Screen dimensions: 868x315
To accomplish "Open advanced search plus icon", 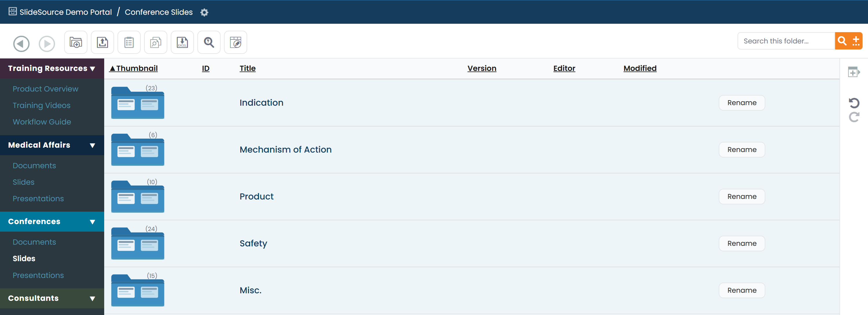I will click(856, 41).
